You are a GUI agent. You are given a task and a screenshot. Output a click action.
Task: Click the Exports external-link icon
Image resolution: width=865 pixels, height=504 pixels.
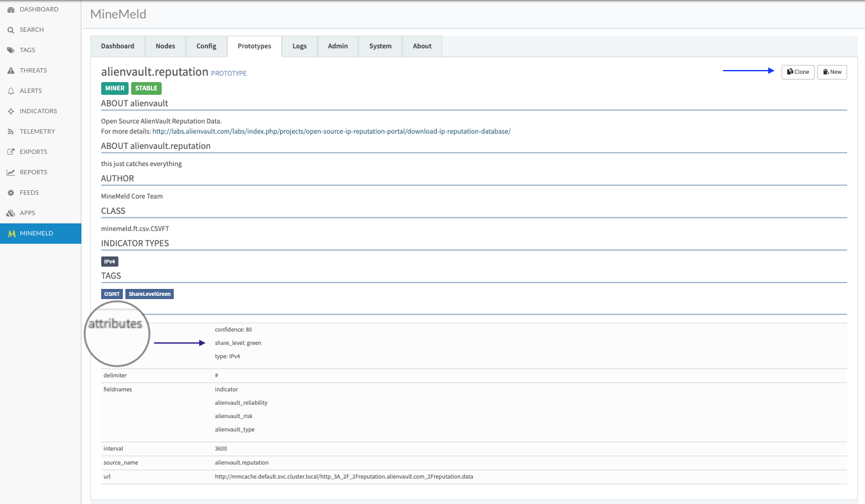pos(11,152)
